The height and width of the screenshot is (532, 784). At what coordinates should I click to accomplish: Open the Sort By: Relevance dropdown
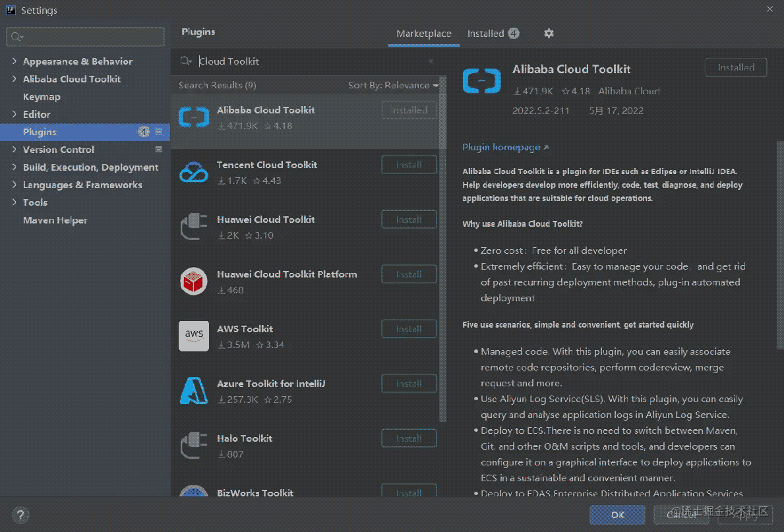[394, 85]
